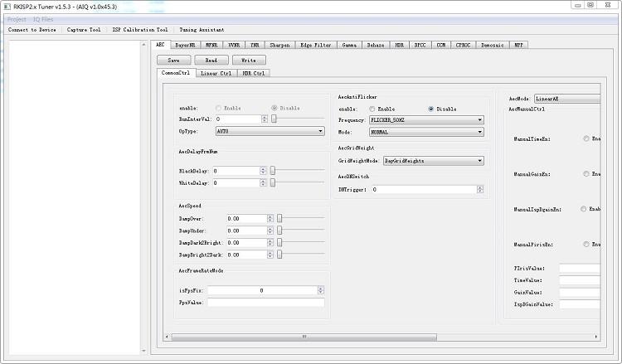Switch to the CCM tab

pos(440,46)
